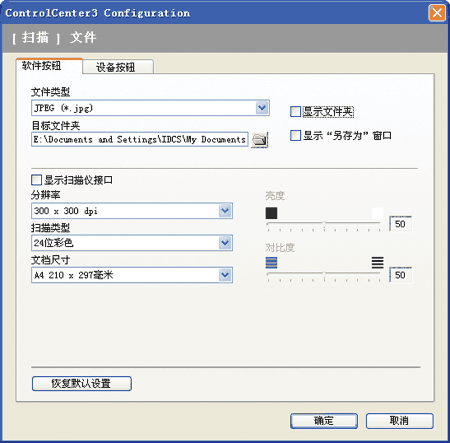The height and width of the screenshot is (443, 450).
Task: Toggle the 显示扫描仪接口 checkbox
Action: (36, 180)
